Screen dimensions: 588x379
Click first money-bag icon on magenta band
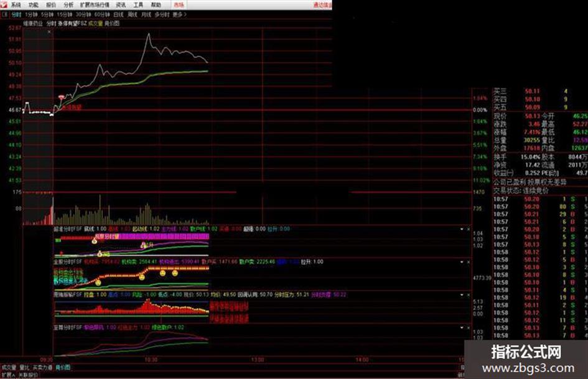(x=95, y=241)
